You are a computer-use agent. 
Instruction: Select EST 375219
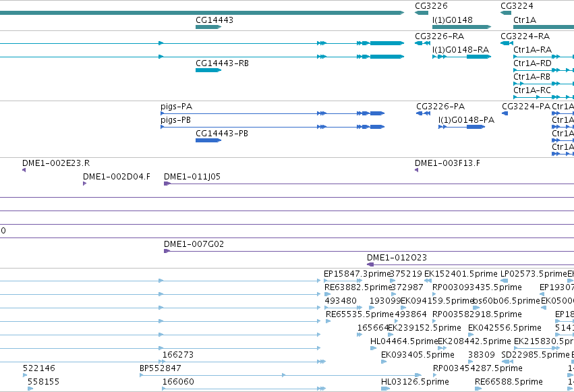393,281
